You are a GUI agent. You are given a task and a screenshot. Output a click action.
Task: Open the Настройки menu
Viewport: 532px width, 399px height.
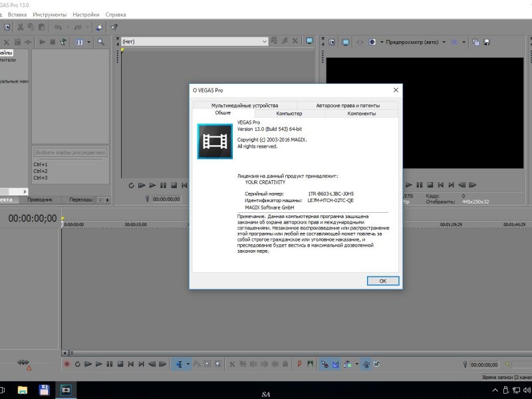(x=86, y=15)
